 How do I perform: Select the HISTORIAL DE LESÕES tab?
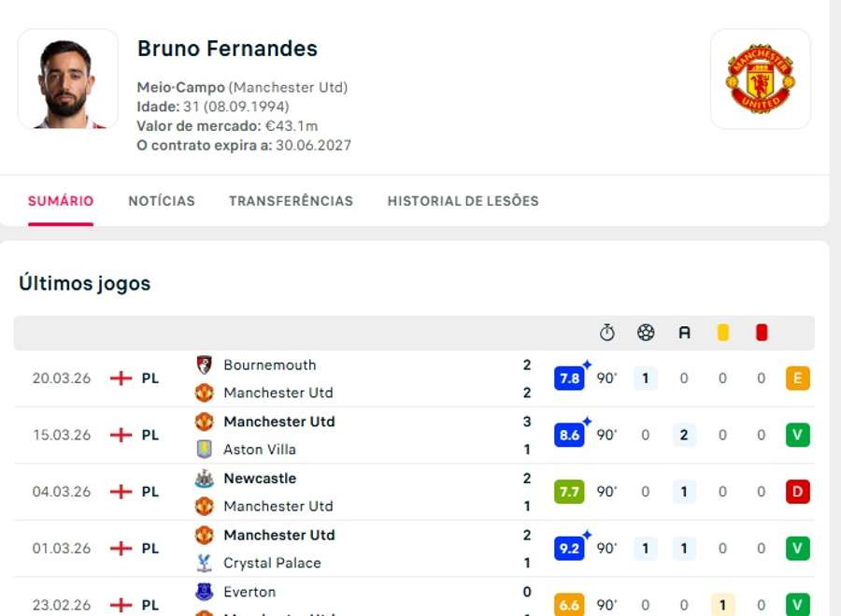click(x=463, y=200)
